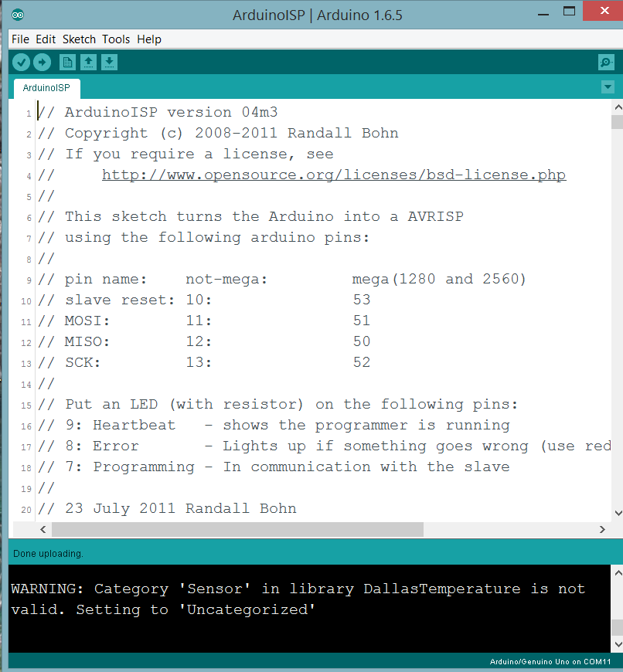Open the Serial Monitor magnifier icon
The image size is (623, 672).
pos(606,63)
